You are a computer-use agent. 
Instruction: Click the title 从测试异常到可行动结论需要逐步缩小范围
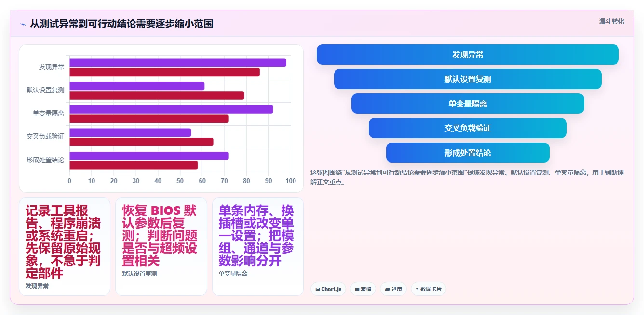121,24
